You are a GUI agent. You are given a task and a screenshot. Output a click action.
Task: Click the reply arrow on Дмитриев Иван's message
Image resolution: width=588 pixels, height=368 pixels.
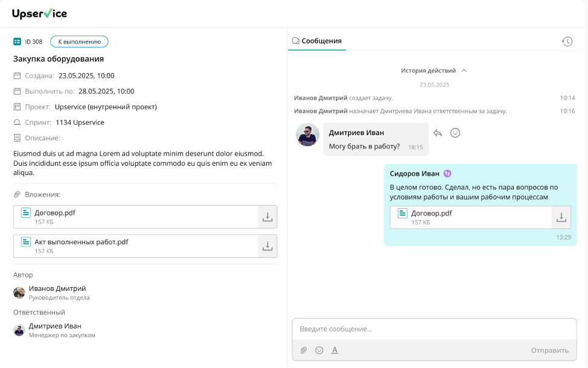[438, 133]
